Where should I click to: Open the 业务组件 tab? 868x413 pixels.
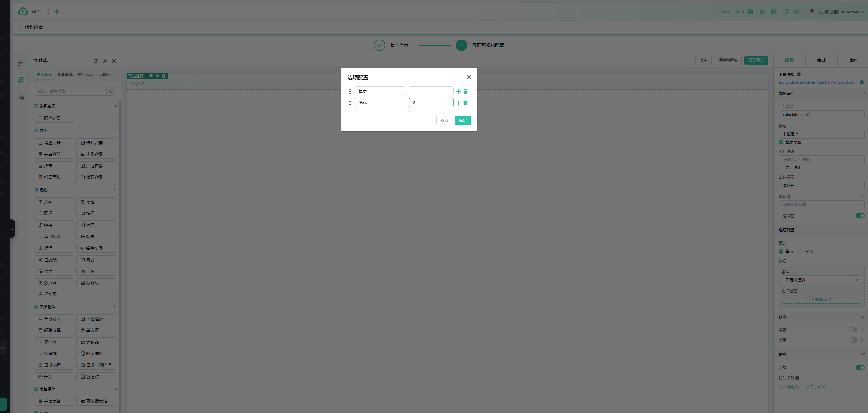coord(65,75)
